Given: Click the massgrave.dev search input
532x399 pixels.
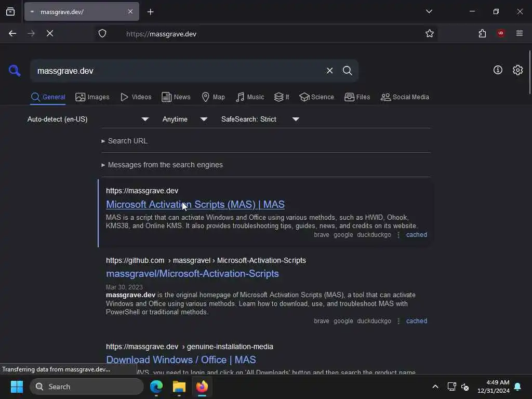Looking at the screenshot, I should 177,71.
